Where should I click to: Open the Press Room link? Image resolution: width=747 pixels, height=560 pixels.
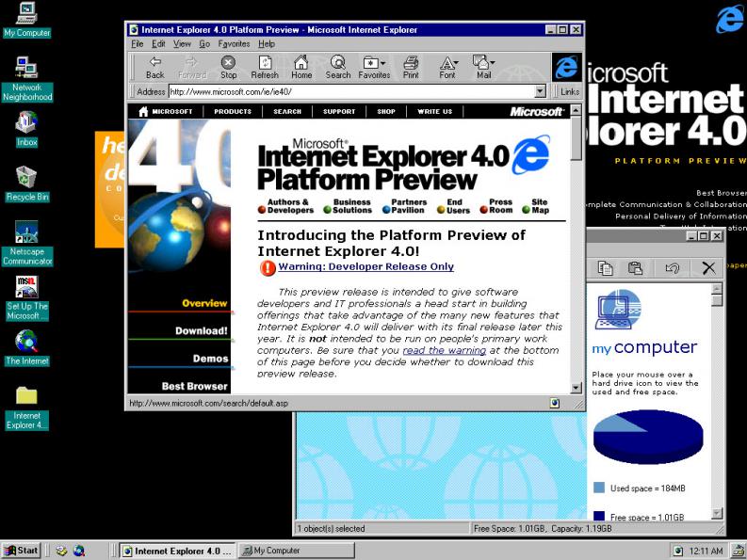495,206
